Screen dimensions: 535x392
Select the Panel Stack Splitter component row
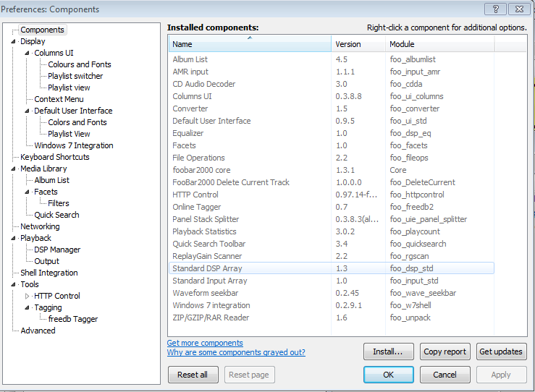point(332,219)
